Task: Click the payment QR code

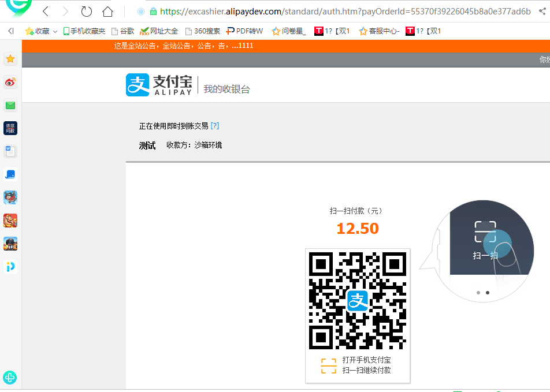Action: pyautogui.click(x=357, y=299)
